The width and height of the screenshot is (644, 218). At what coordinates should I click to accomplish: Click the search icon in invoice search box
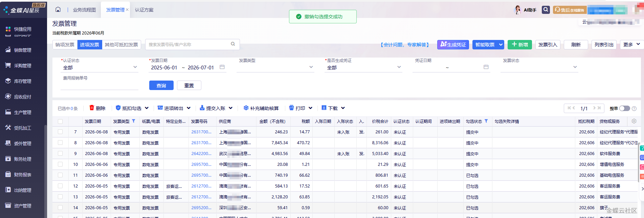[233, 44]
